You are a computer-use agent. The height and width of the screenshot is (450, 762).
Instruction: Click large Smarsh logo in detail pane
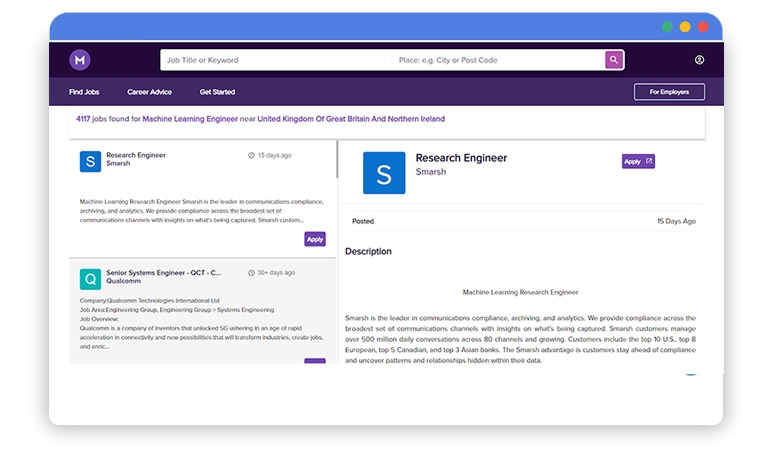pyautogui.click(x=384, y=173)
